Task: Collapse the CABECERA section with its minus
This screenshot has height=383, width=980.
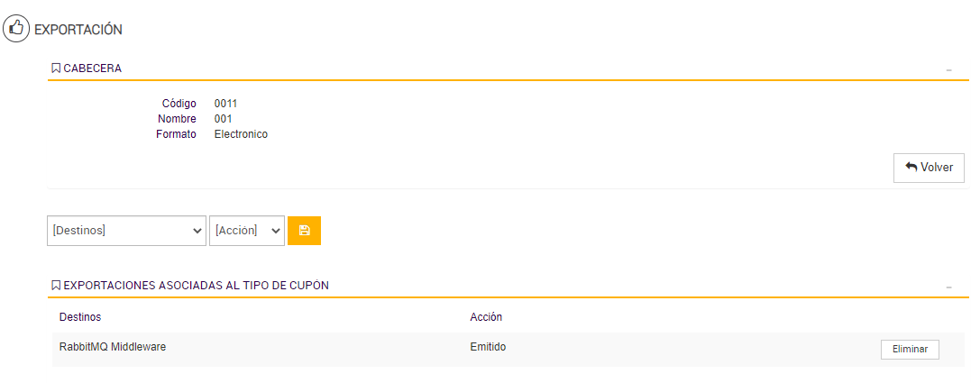Action: click(948, 69)
